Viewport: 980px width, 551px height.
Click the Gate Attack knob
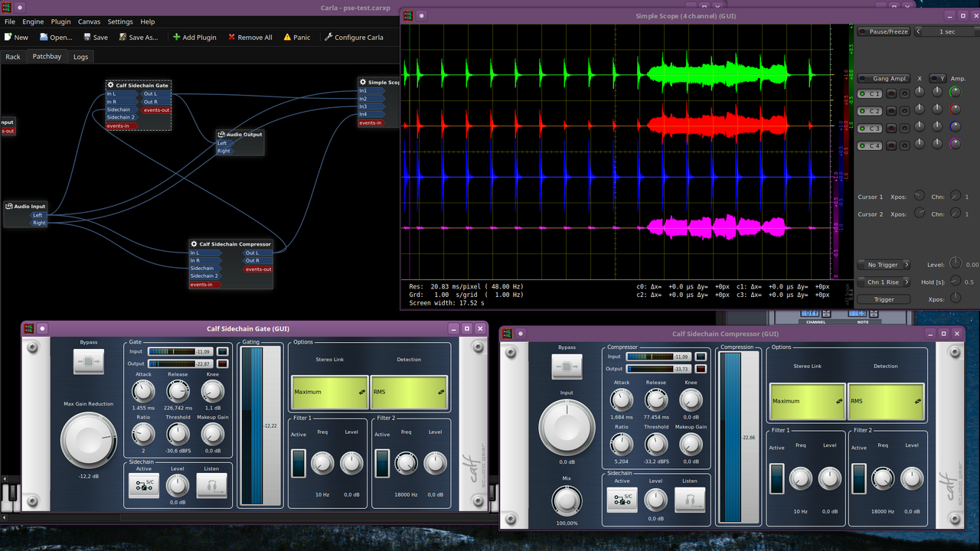[x=143, y=392]
